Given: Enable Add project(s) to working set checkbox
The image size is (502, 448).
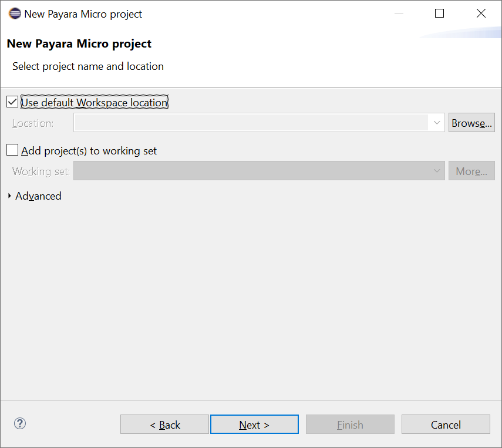Looking at the screenshot, I should pos(12,150).
